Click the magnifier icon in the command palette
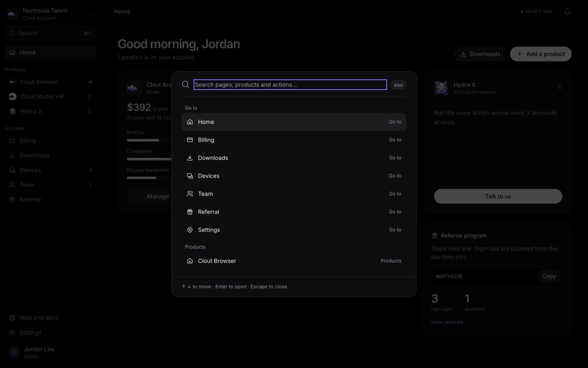Image resolution: width=588 pixels, height=368 pixels. click(185, 85)
